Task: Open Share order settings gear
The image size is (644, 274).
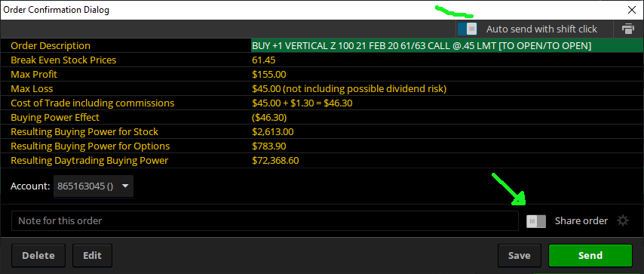Action: pos(623,221)
